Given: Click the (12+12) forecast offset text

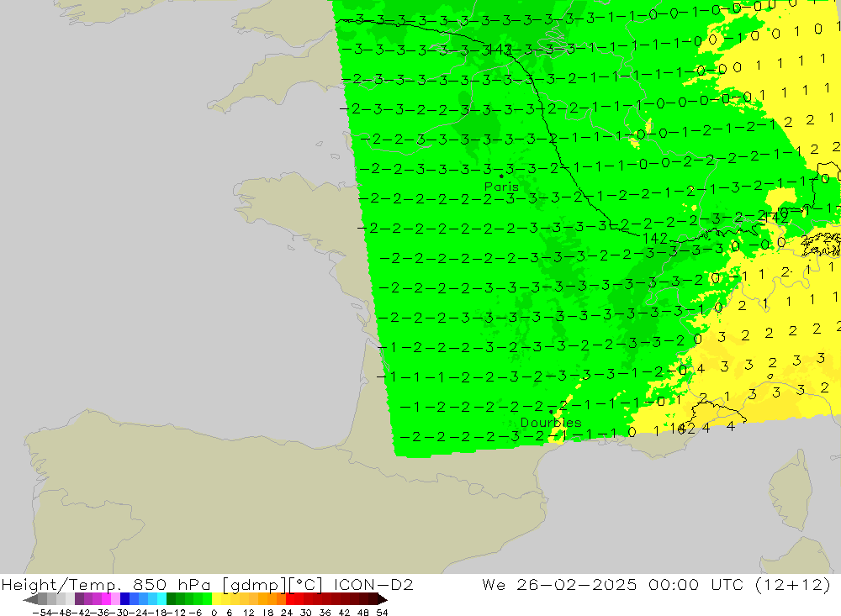Looking at the screenshot, I should (793, 584).
